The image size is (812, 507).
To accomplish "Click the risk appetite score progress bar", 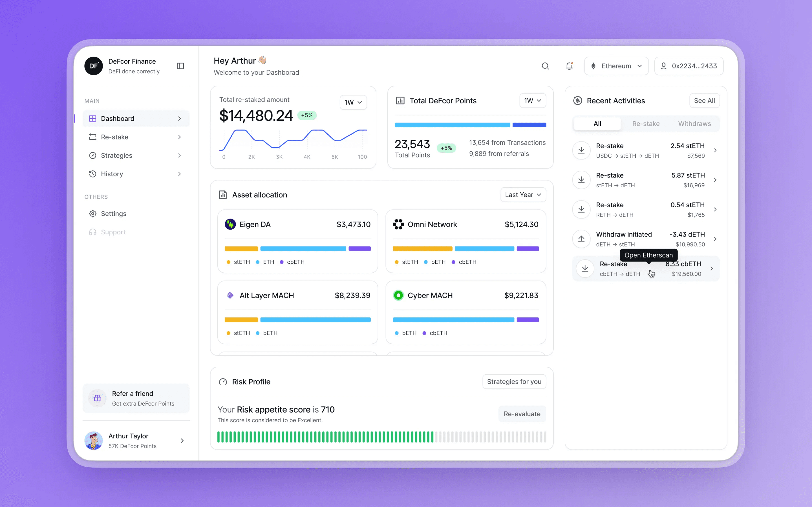I will click(x=381, y=437).
